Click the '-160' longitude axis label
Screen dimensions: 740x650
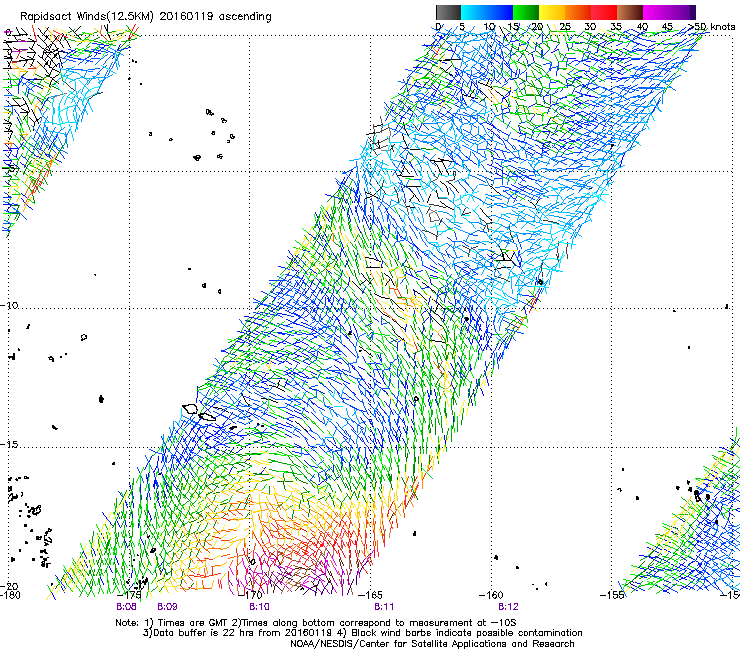coord(492,595)
